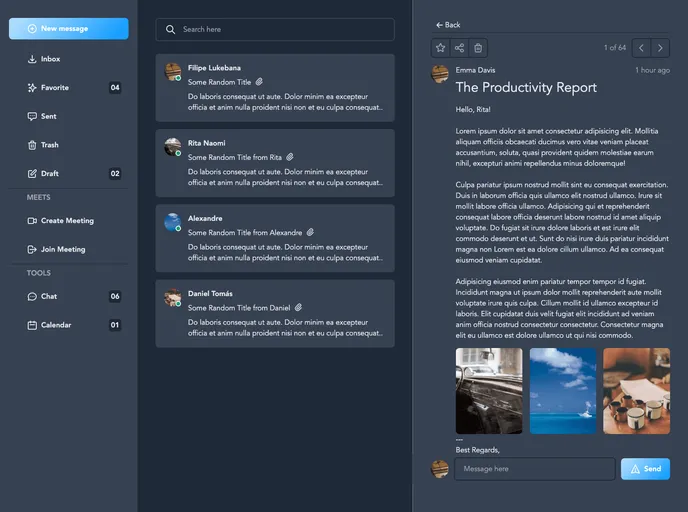Image resolution: width=688 pixels, height=512 pixels.
Task: Click Alexandre's avatar
Action: (173, 222)
